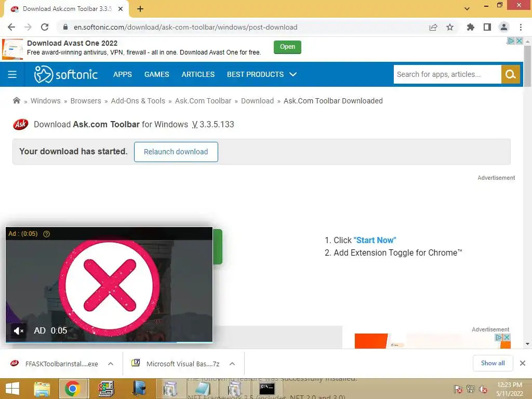
Task: Click the Relaunch download button
Action: click(176, 152)
